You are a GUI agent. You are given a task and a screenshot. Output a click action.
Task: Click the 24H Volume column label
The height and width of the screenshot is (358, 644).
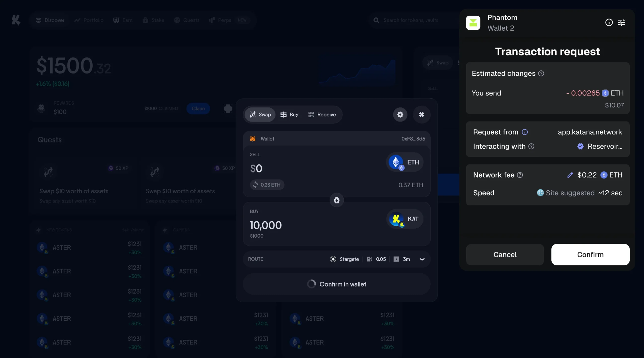pos(133,230)
